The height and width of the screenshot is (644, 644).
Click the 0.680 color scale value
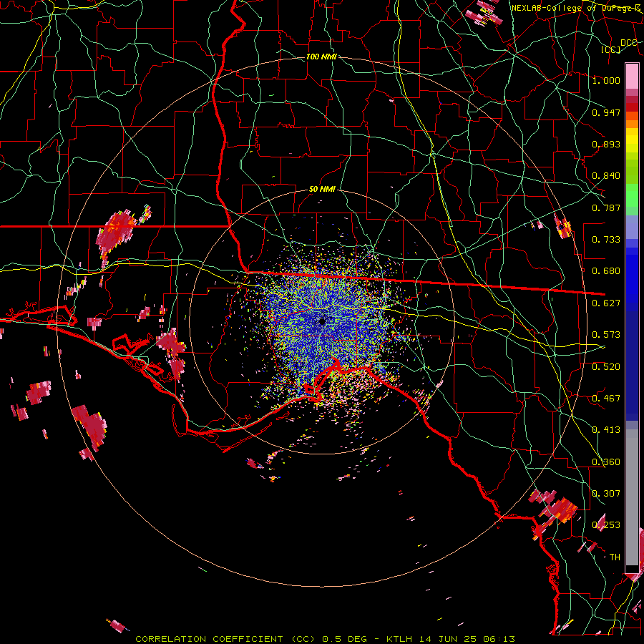pyautogui.click(x=606, y=271)
